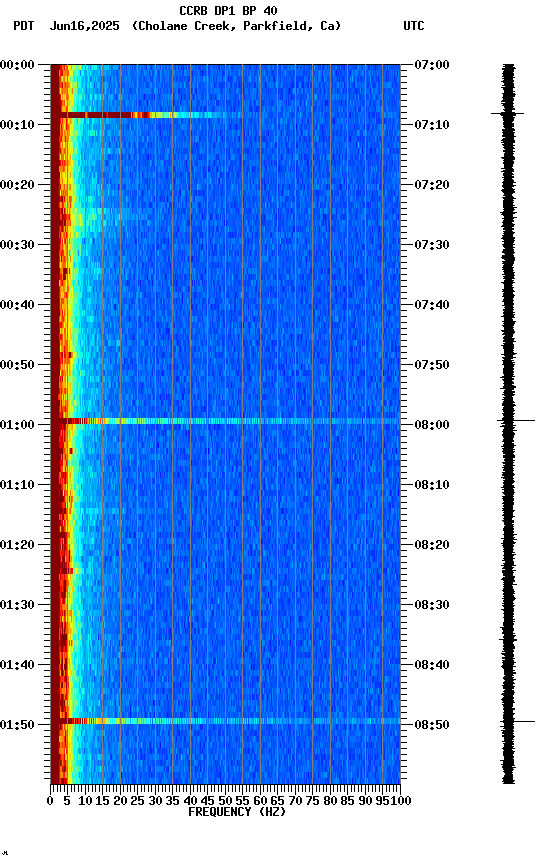
Task: Select the 00:30 PDT time label
Action: click(x=17, y=245)
